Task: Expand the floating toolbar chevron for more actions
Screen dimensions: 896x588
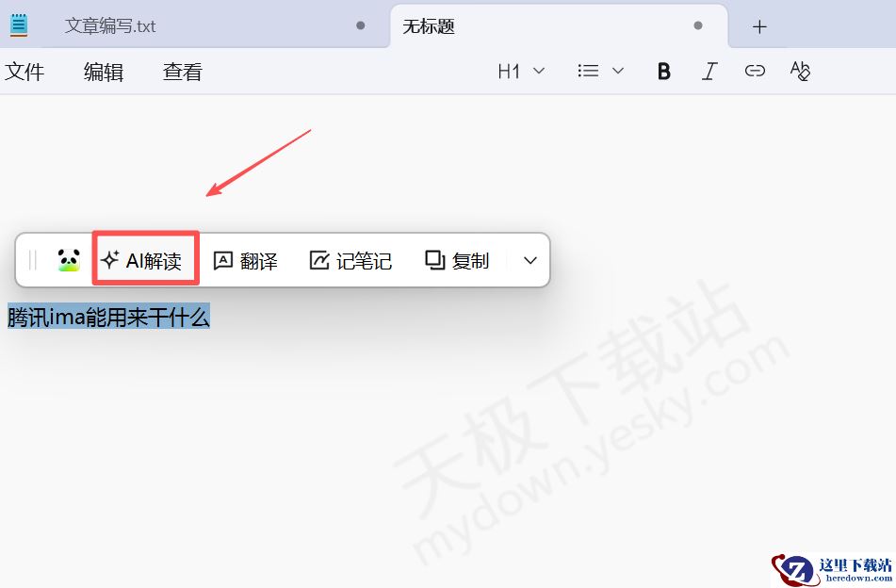Action: coord(529,260)
